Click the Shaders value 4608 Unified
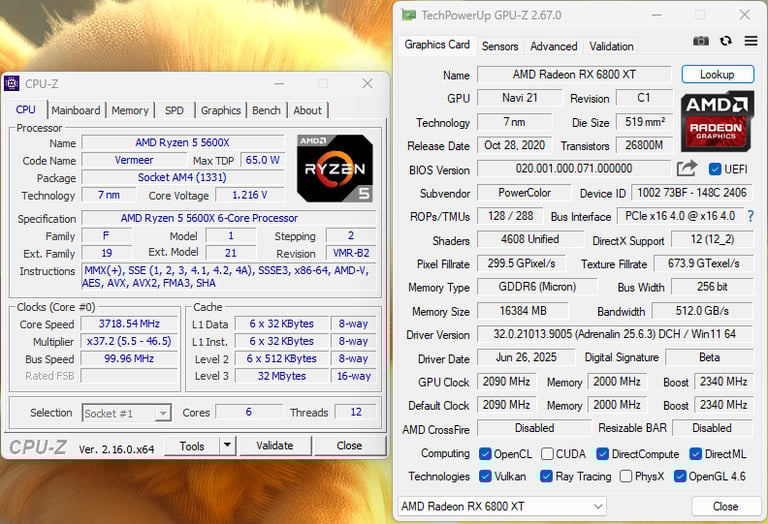Viewport: 768px width, 524px height. click(x=530, y=239)
